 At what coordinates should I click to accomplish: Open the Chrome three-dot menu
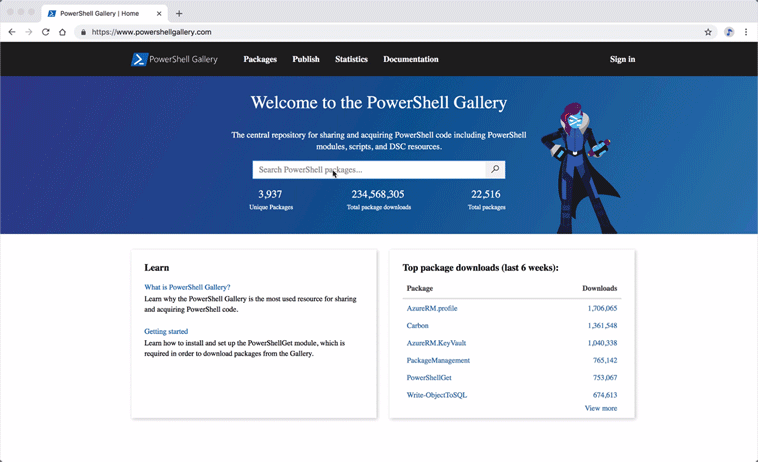[x=746, y=32]
